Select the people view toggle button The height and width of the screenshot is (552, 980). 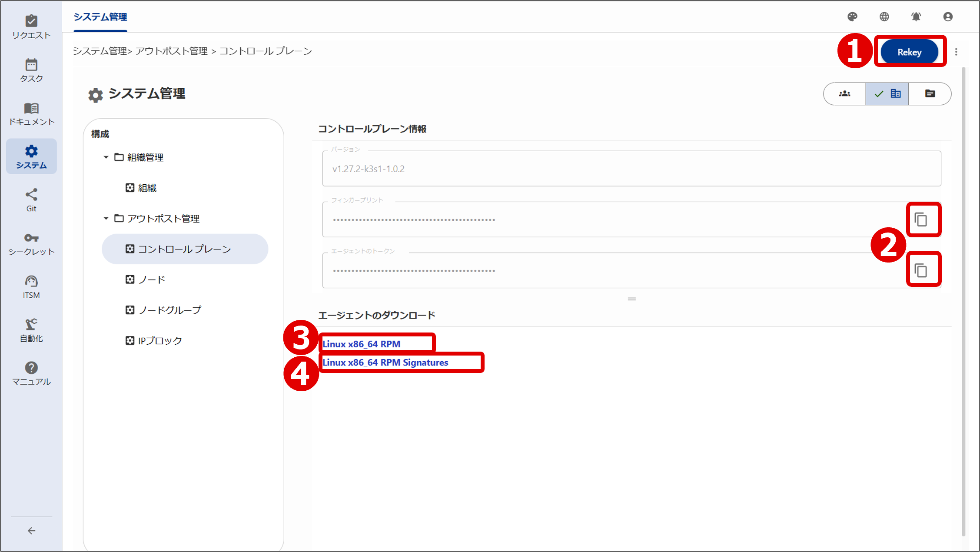pos(844,93)
